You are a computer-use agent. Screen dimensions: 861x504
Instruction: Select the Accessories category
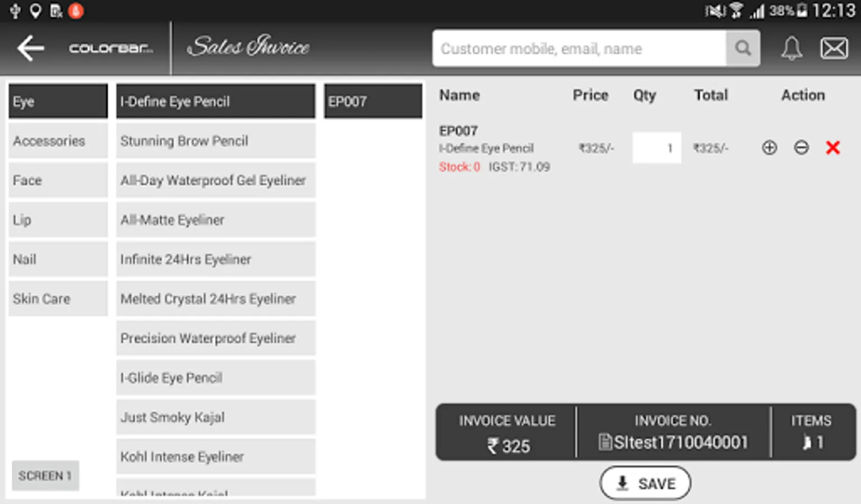[x=58, y=141]
